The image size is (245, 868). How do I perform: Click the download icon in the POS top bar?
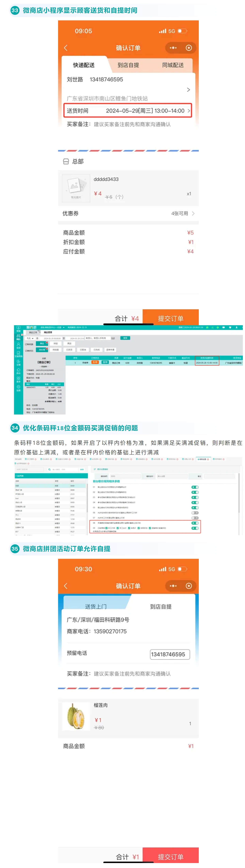(237, 327)
